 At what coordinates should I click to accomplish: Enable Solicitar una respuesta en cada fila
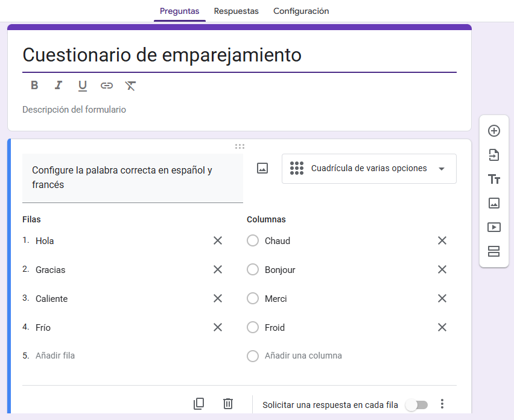417,404
